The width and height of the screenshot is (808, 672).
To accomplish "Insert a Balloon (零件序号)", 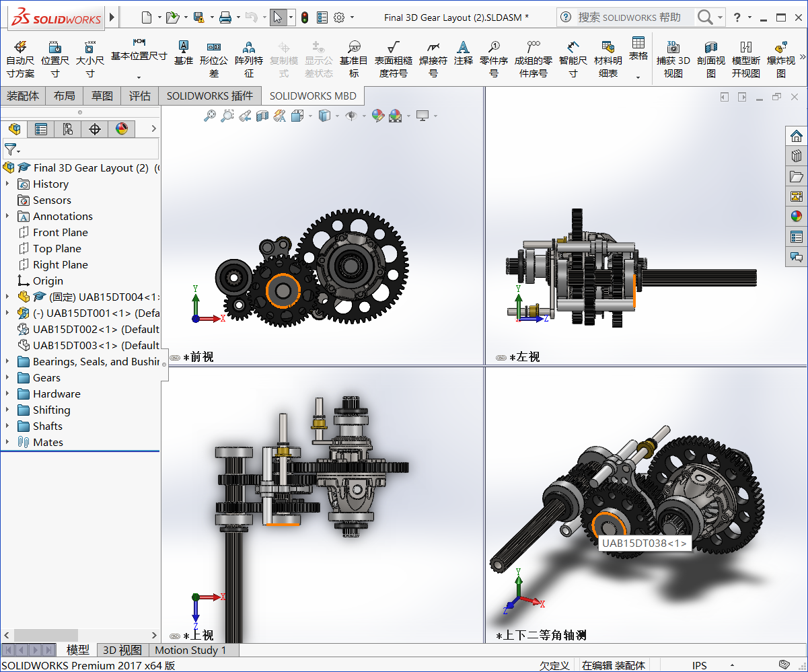I will click(494, 59).
